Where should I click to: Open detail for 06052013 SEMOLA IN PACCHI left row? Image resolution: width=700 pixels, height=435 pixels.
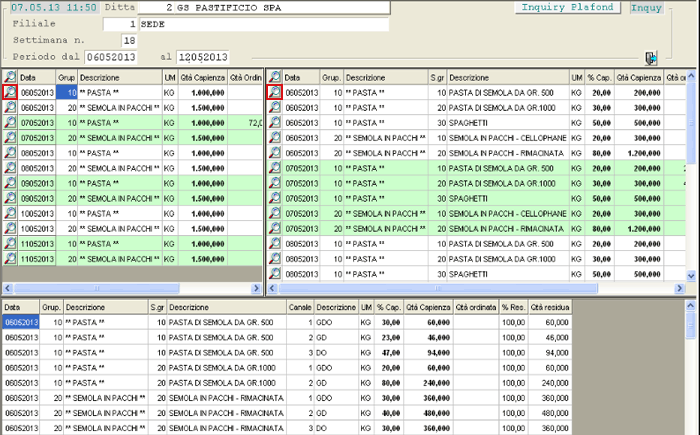point(10,108)
